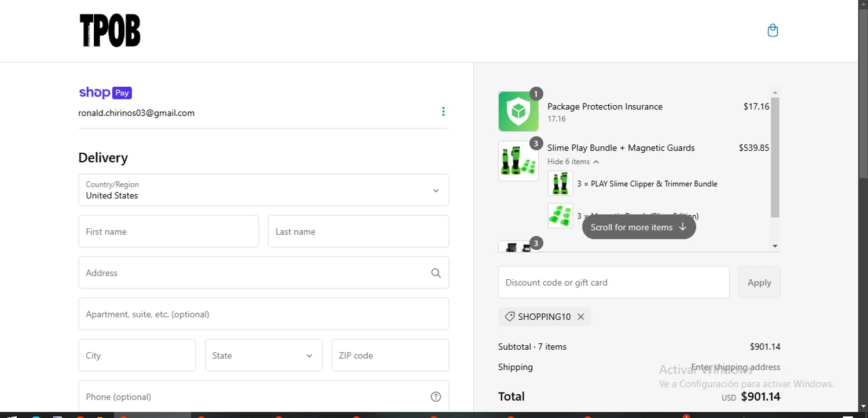Click the $539.85 bundle price
Viewport: 868px width, 418px height.
(x=754, y=147)
